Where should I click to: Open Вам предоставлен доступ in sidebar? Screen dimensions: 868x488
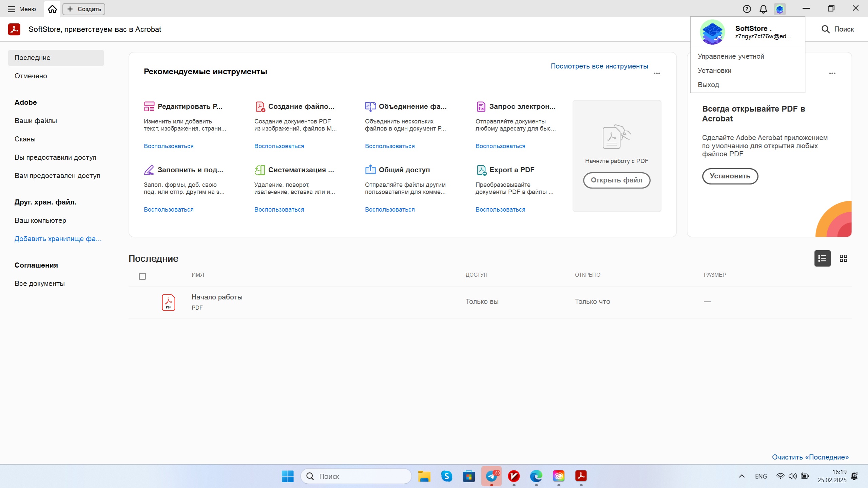coord(57,176)
